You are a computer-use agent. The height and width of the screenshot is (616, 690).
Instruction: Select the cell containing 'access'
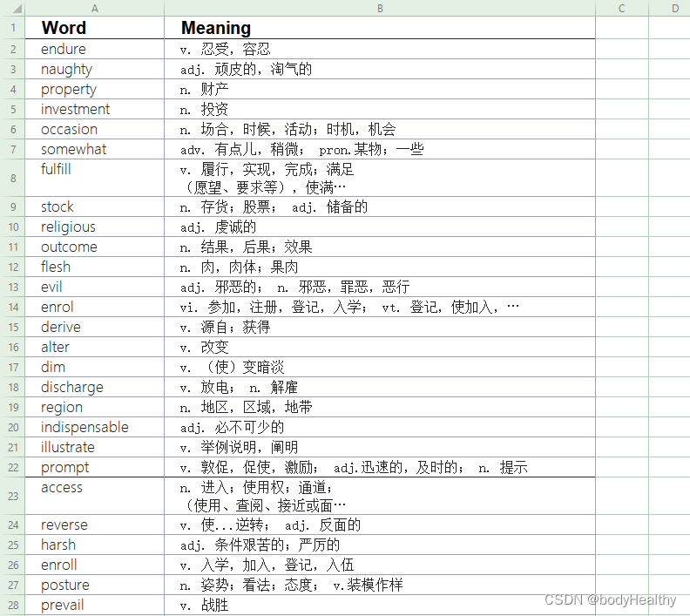(x=95, y=497)
